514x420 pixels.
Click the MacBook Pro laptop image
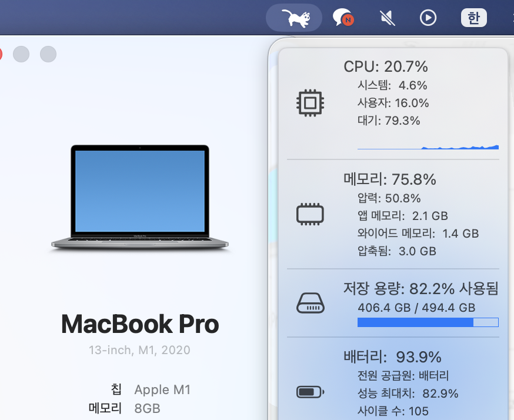pos(140,198)
